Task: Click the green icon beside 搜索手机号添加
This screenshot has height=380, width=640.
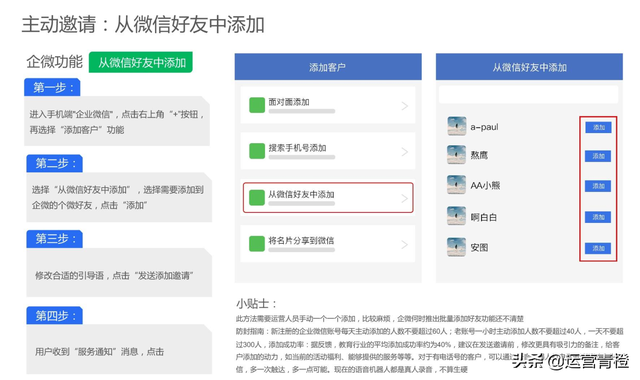Action: pos(257,151)
